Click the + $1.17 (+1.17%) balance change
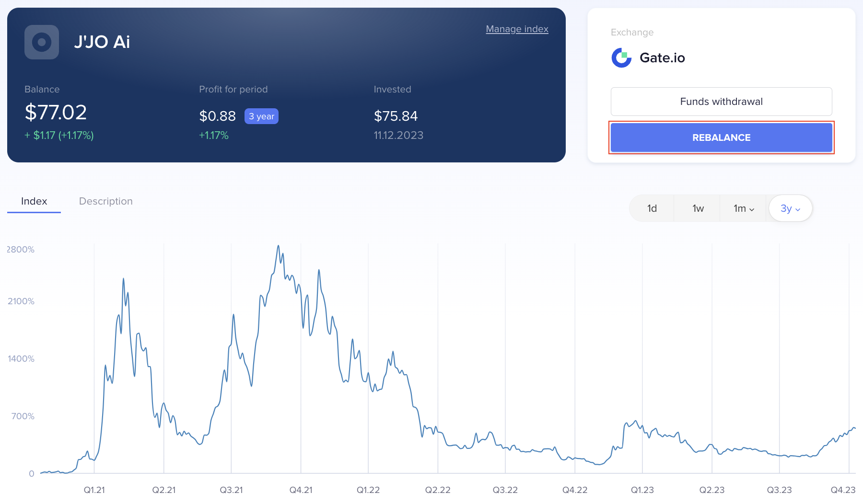Screen dimensions: 863x504 (59, 136)
